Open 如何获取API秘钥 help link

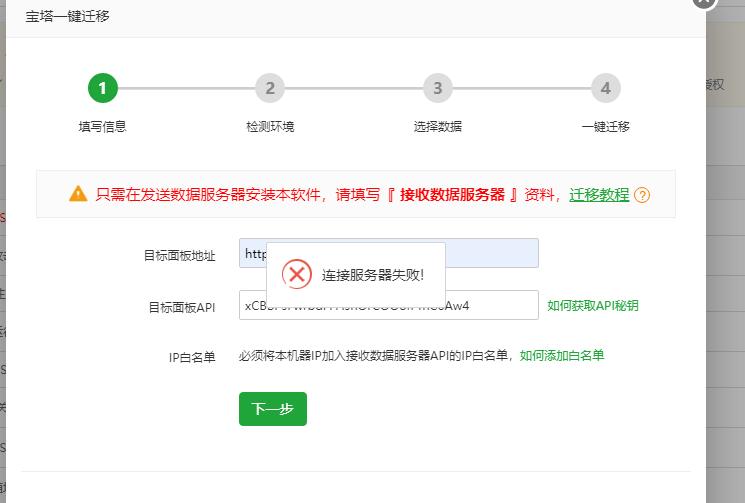592,305
